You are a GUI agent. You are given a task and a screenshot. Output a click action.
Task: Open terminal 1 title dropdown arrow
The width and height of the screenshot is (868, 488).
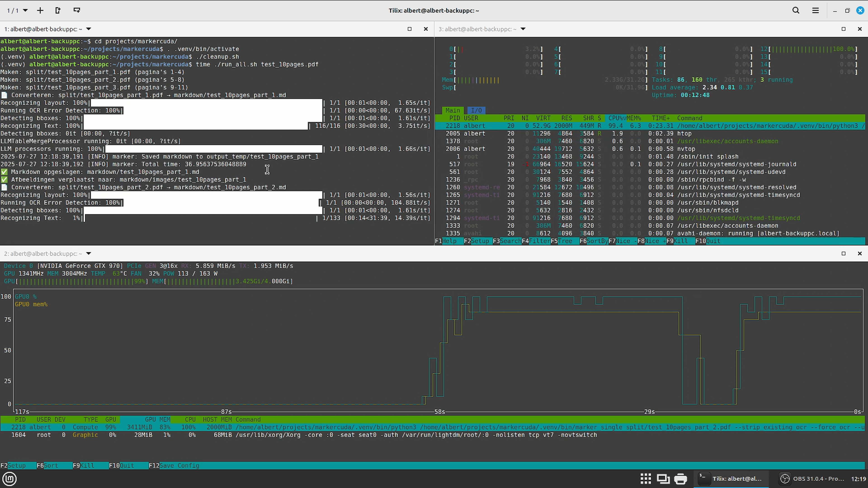coord(89,29)
